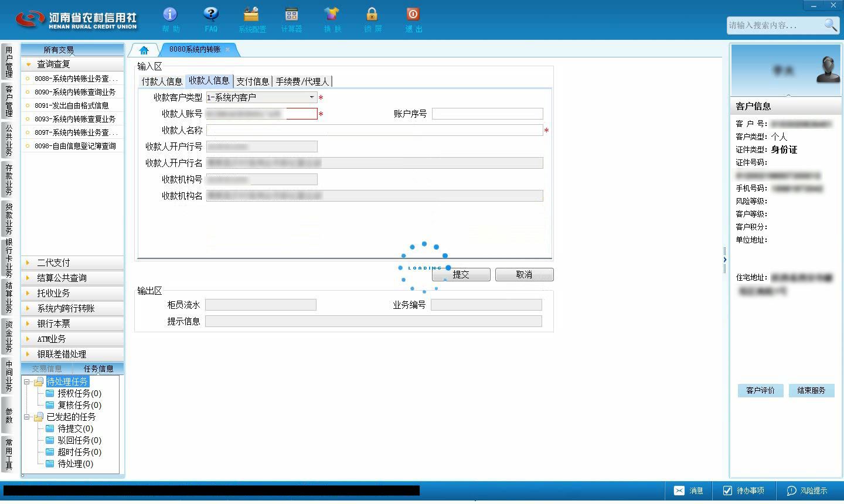Expand the 系统内跨行转账 section
Image resolution: width=844 pixels, height=504 pixels.
(x=73, y=308)
